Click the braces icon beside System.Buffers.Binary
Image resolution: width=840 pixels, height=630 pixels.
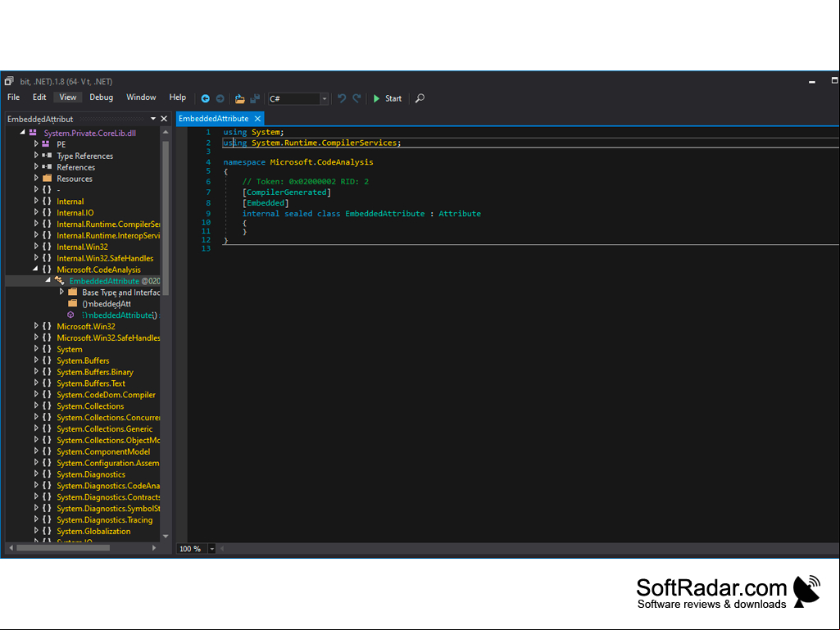tap(48, 372)
